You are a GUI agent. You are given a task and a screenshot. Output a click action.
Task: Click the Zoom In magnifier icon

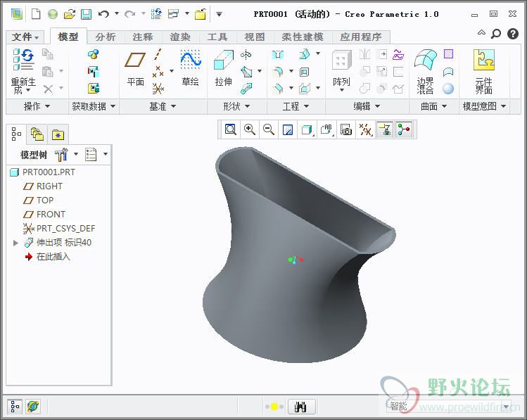tap(250, 129)
